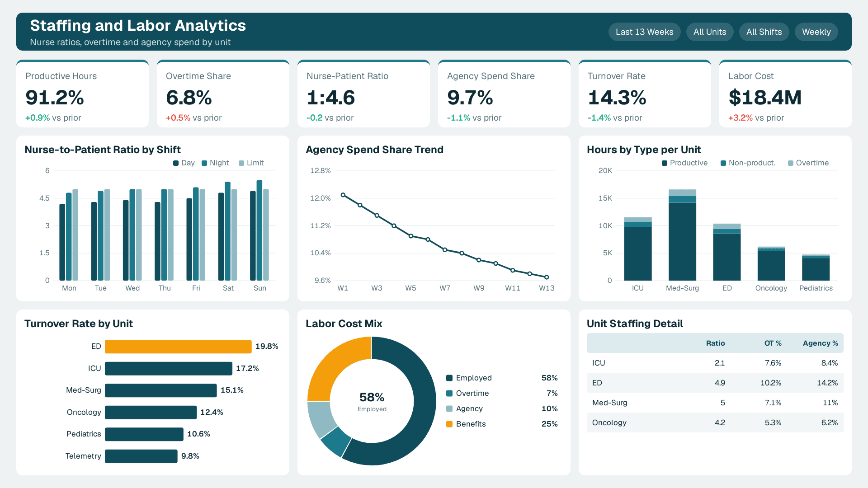Select the Overtime Share KPI card
This screenshot has width=868, height=488.
(223, 94)
